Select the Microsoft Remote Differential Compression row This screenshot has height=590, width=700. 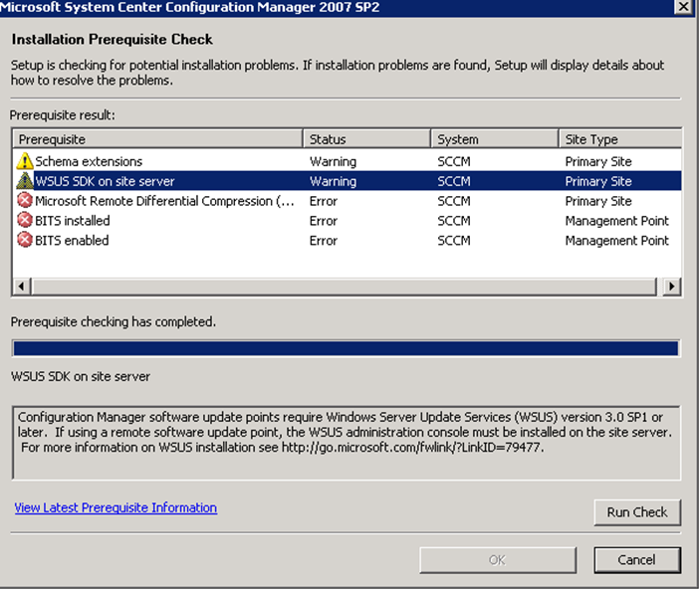(348, 201)
